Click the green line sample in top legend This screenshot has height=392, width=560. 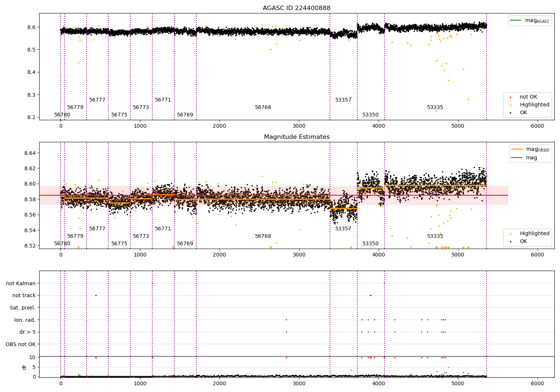pyautogui.click(x=516, y=21)
